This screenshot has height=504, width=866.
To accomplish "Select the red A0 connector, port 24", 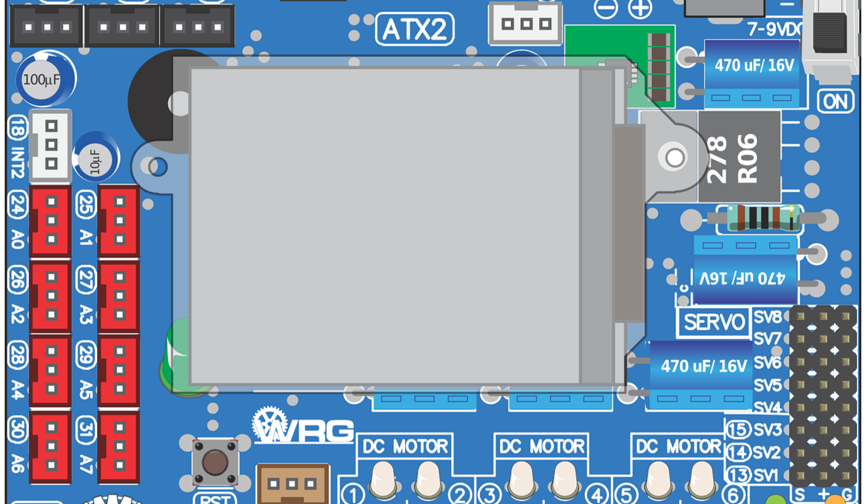I will pos(50,222).
